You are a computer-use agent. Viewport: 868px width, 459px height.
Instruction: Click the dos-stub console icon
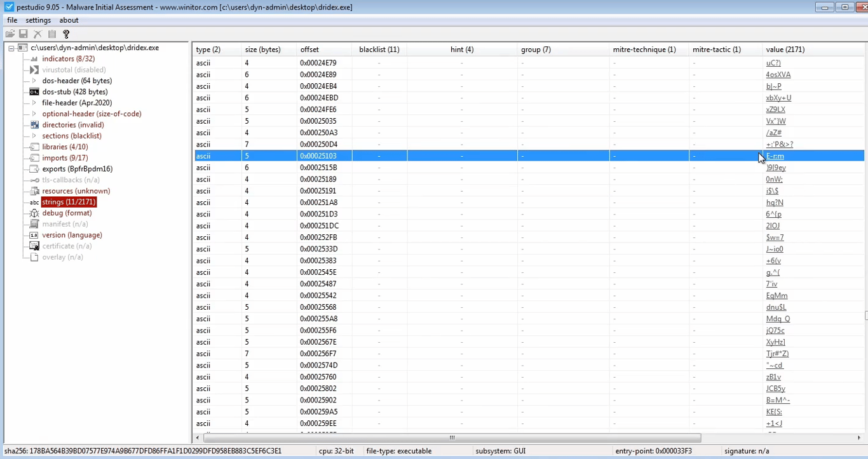point(34,92)
